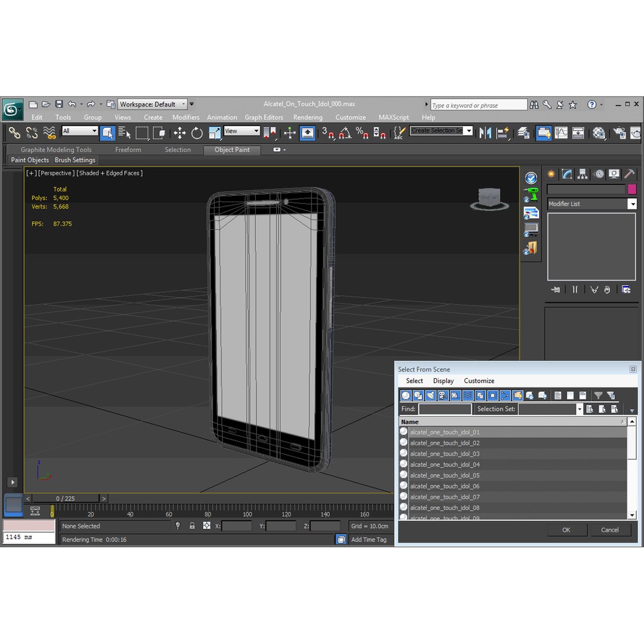This screenshot has height=644, width=644.
Task: Open the ViewCube in the viewport
Action: tap(490, 199)
